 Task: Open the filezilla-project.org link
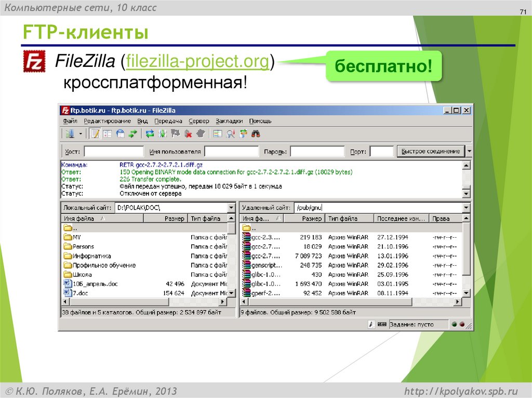pos(198,61)
